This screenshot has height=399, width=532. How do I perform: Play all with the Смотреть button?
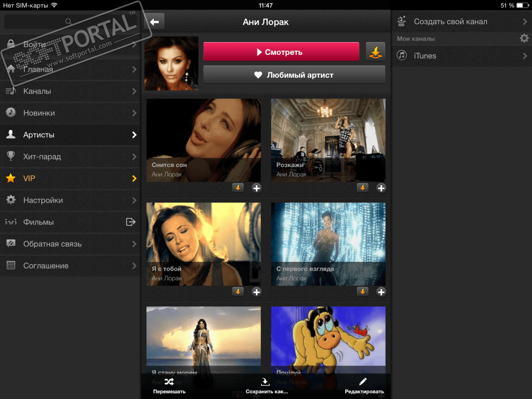point(281,52)
